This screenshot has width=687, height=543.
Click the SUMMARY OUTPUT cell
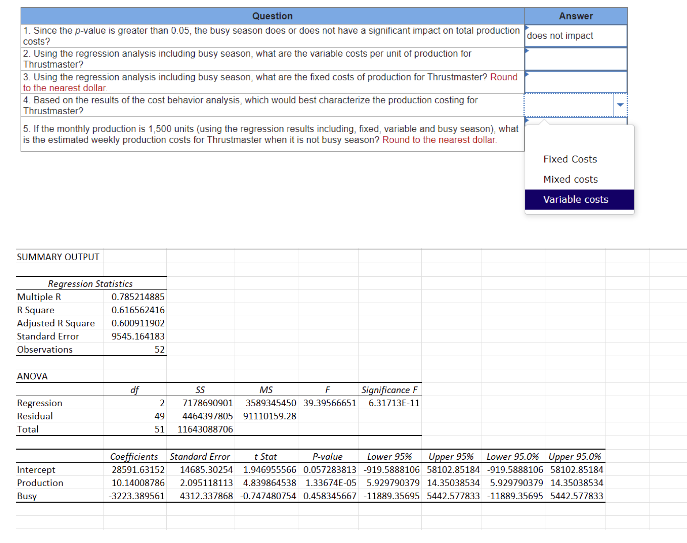58,257
